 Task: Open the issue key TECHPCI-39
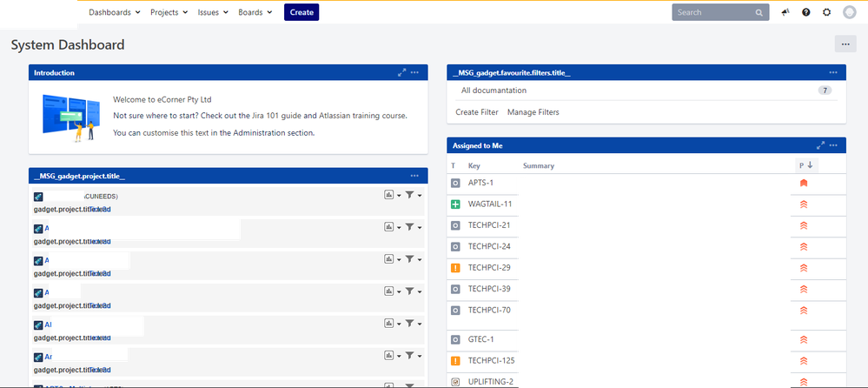(489, 290)
